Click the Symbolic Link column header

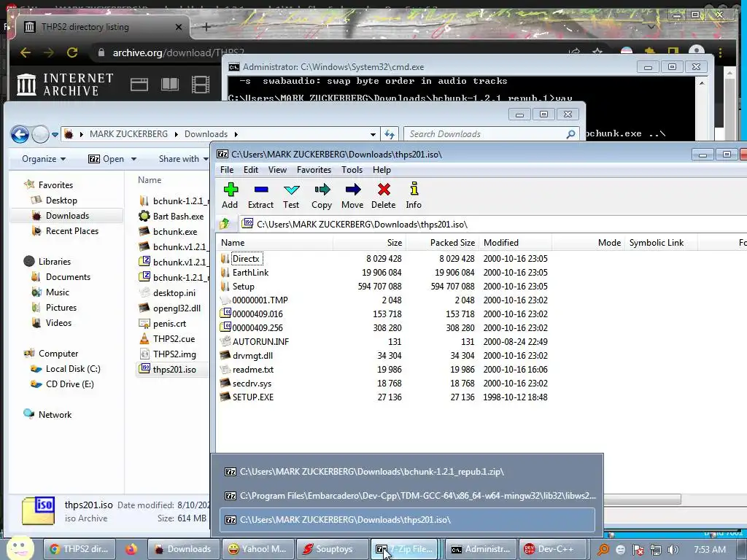[661, 243]
